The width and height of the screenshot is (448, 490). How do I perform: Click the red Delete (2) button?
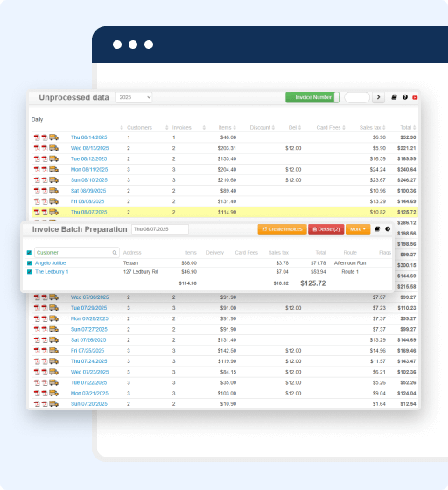tap(326, 229)
